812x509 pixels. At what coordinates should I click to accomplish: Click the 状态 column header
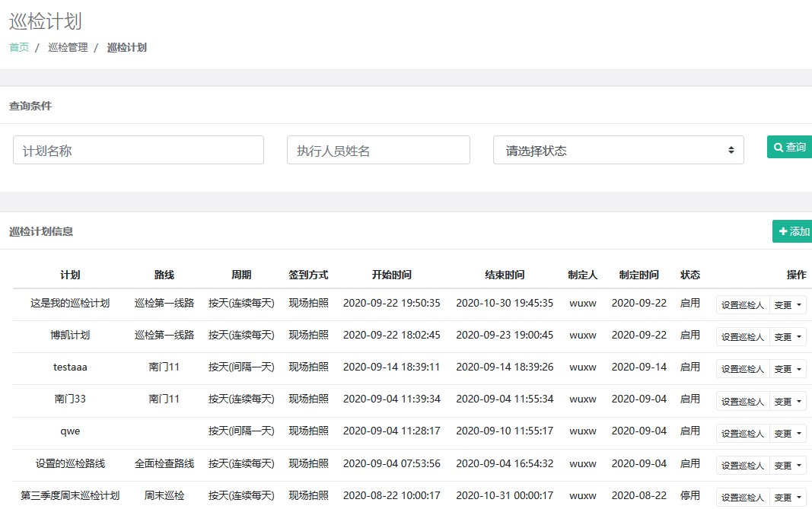coord(689,275)
